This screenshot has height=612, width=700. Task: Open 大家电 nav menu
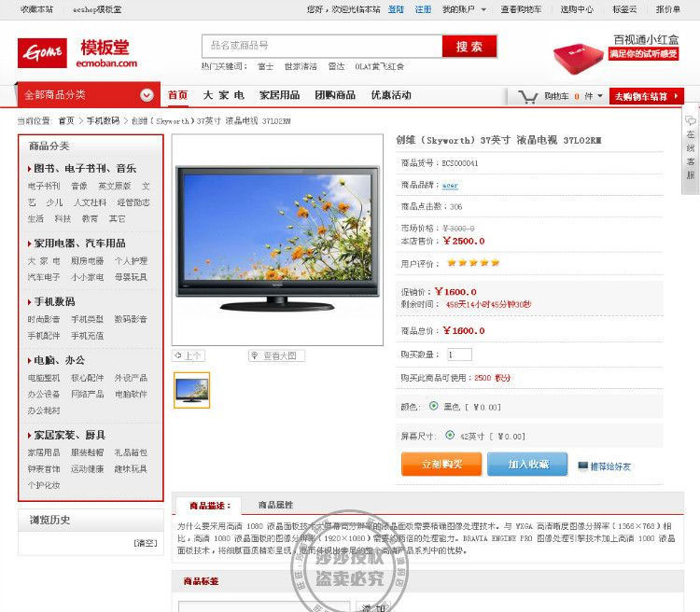coord(224,95)
